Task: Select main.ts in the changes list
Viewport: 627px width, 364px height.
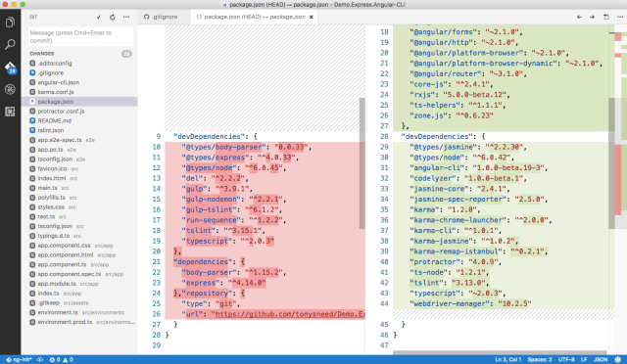Action: coord(79,188)
